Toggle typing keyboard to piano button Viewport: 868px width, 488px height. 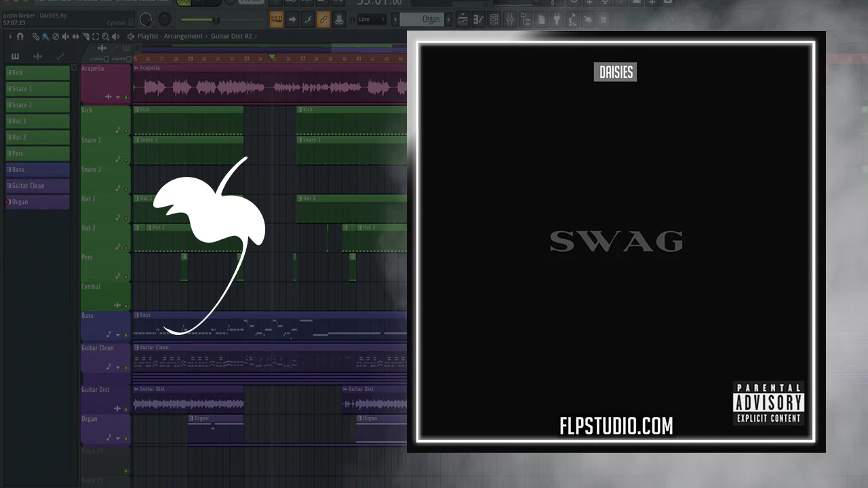tap(277, 20)
